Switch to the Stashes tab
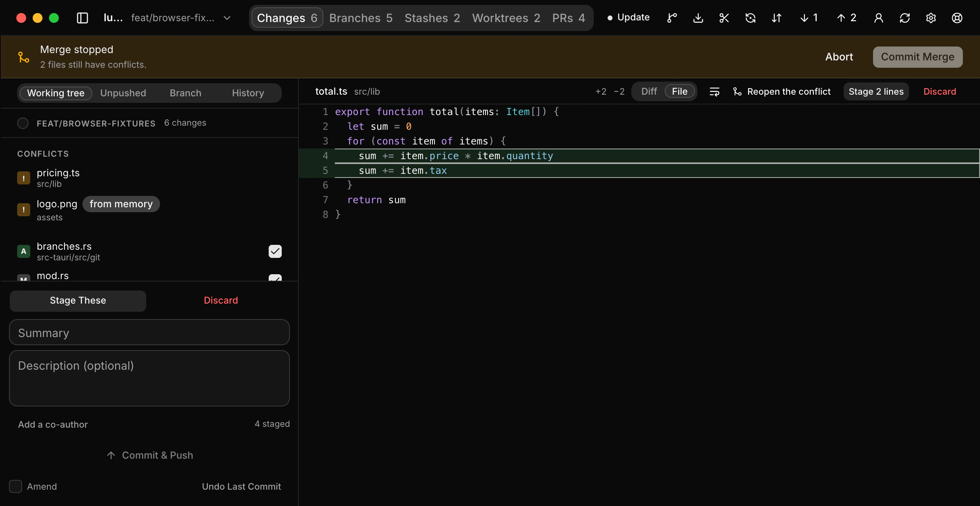980x506 pixels. coord(432,18)
